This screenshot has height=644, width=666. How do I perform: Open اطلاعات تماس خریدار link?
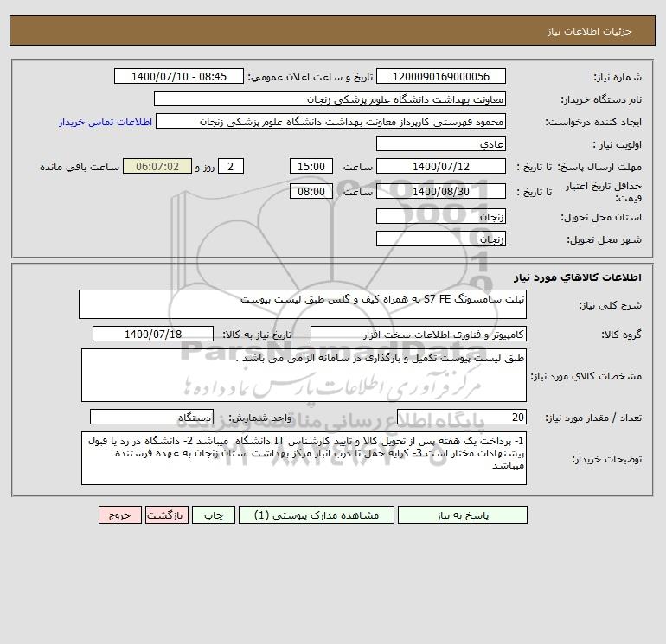point(106,122)
